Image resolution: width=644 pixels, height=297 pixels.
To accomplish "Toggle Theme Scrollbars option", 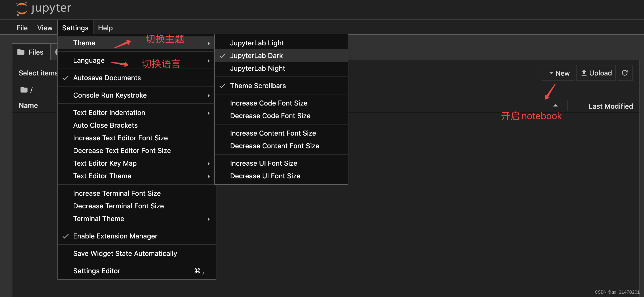I will click(x=258, y=86).
